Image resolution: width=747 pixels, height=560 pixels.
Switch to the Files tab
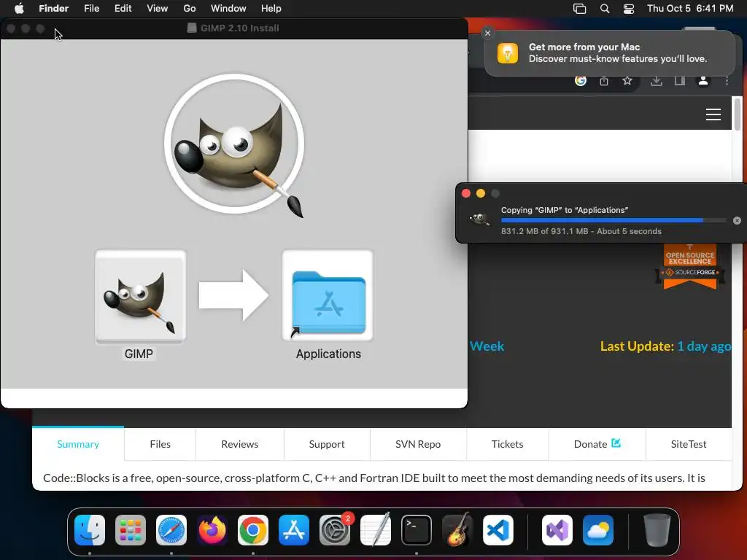coord(160,444)
